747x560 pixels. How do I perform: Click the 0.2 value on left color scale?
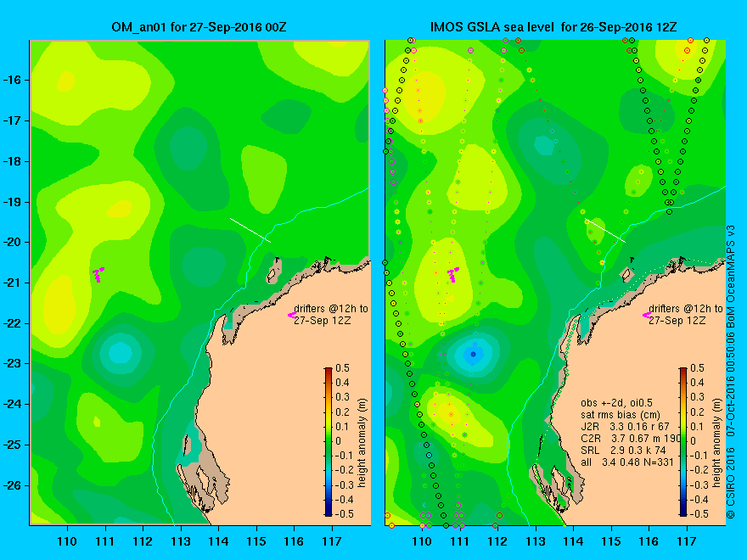342,412
